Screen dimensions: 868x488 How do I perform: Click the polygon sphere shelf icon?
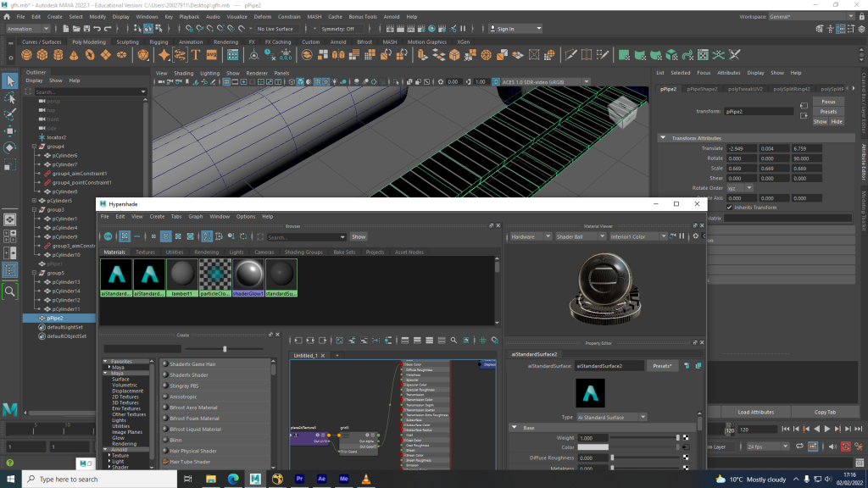(26, 55)
